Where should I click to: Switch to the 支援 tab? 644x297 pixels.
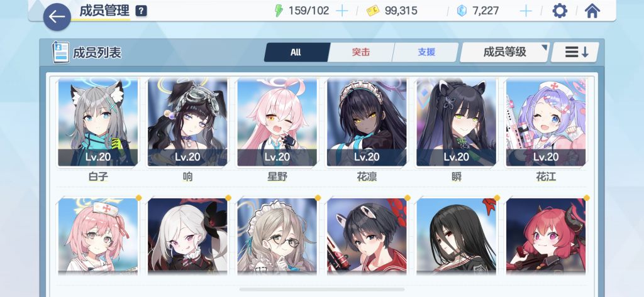point(426,52)
